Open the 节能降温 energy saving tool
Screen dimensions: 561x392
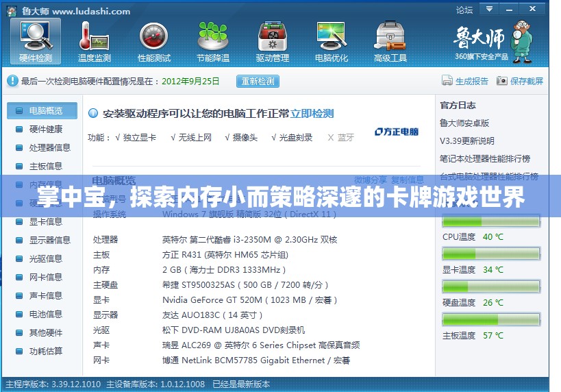point(213,42)
